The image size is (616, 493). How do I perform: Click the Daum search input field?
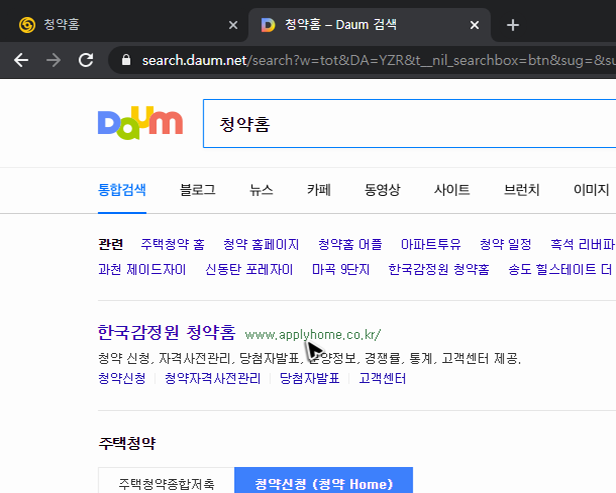[x=409, y=124]
